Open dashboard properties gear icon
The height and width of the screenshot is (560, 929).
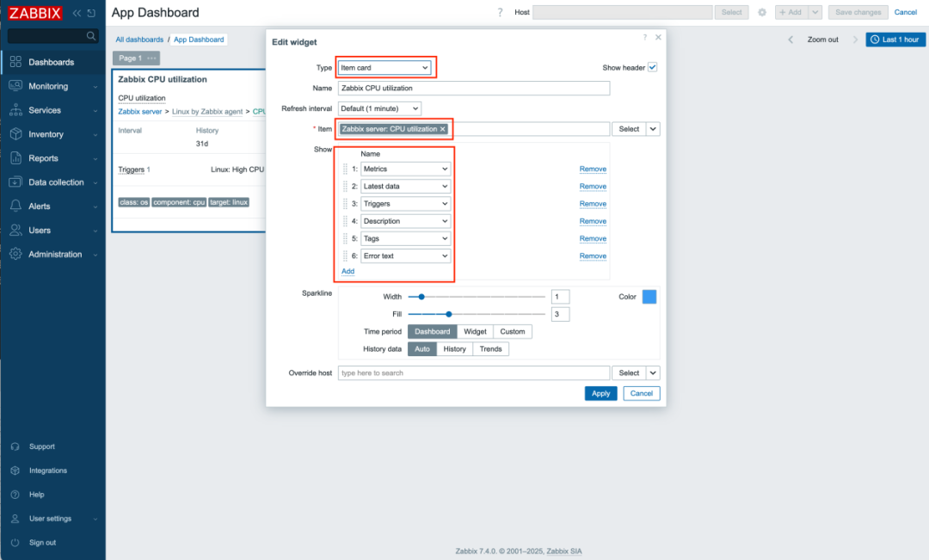click(x=762, y=12)
